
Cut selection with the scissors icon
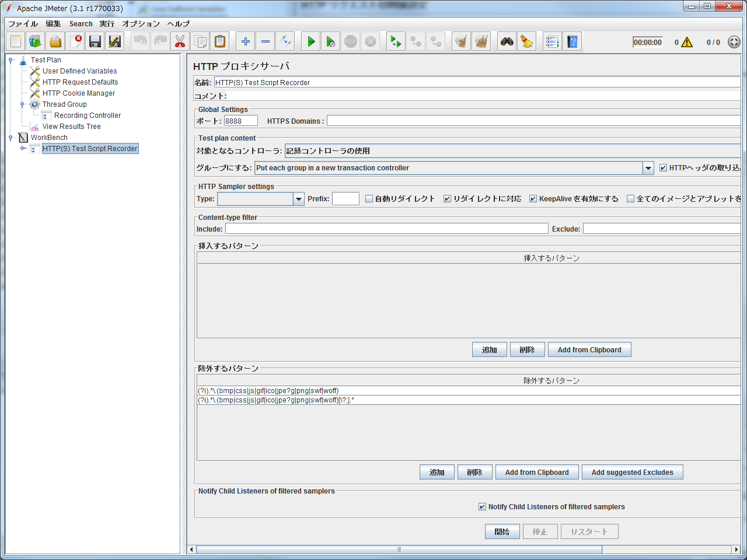pos(180,41)
